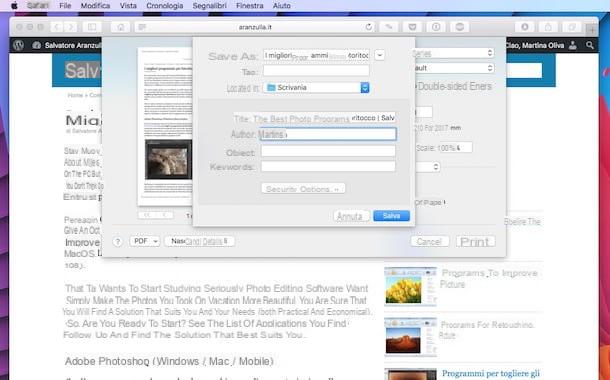The image size is (610, 380).
Task: Go back with Safari's back arrow
Action: 56,27
